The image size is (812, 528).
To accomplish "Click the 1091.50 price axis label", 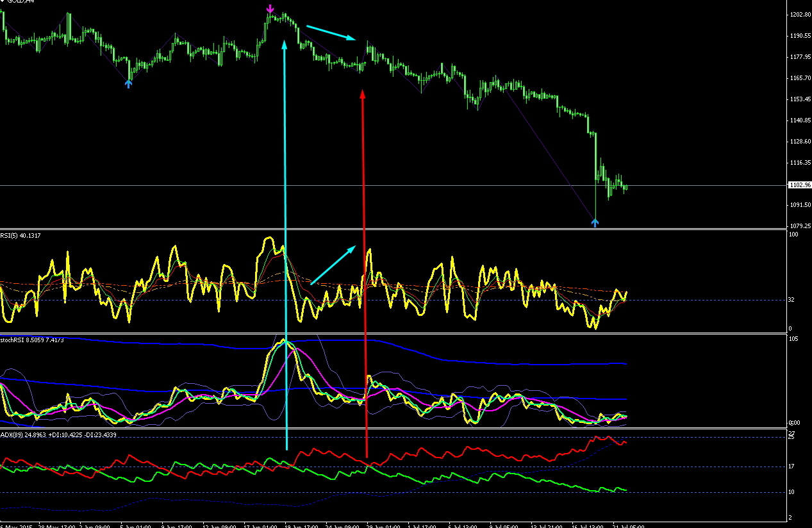I will coord(801,205).
